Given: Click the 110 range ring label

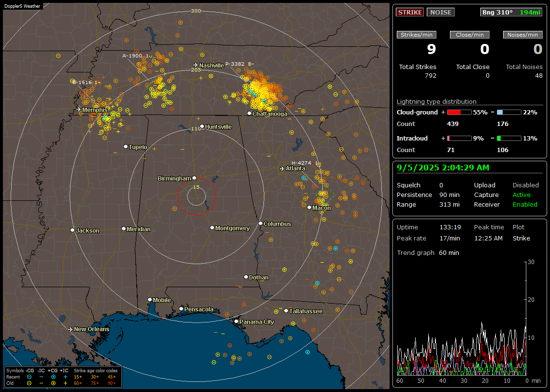Looking at the screenshot, I should (196, 128).
